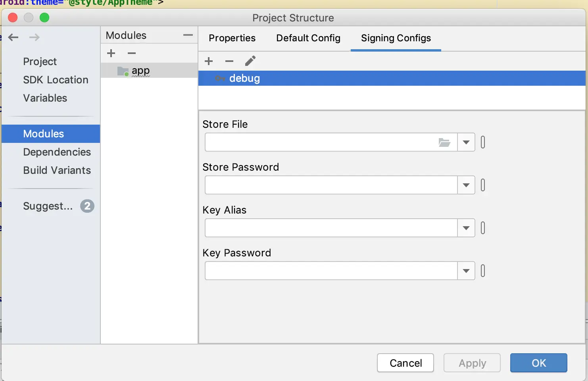
Task: Rename signing config with pencil icon
Action: point(250,61)
